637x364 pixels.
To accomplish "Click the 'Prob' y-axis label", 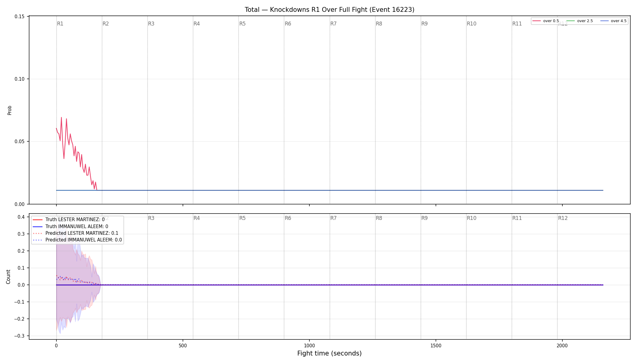I will [9, 110].
